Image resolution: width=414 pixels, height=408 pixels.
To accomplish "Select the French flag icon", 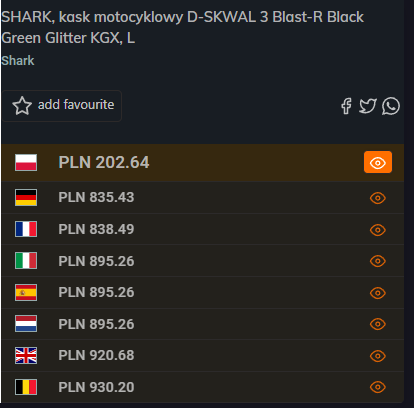I will [26, 229].
